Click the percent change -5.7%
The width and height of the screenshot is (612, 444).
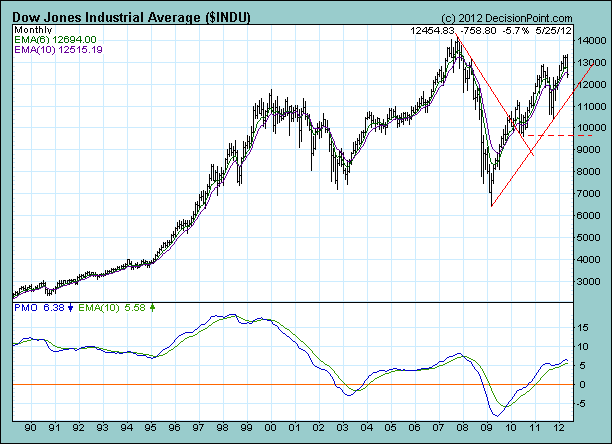516,30
